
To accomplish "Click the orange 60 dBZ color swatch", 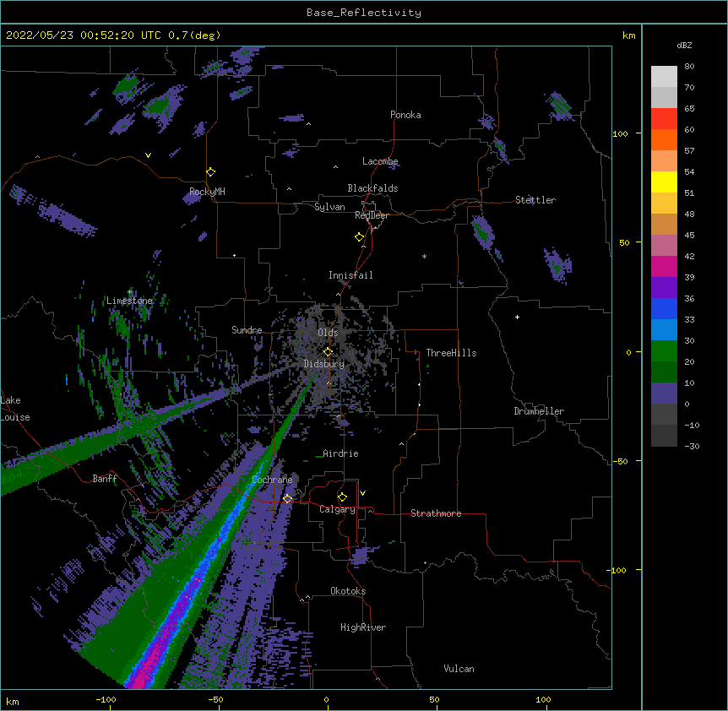I will tap(664, 139).
